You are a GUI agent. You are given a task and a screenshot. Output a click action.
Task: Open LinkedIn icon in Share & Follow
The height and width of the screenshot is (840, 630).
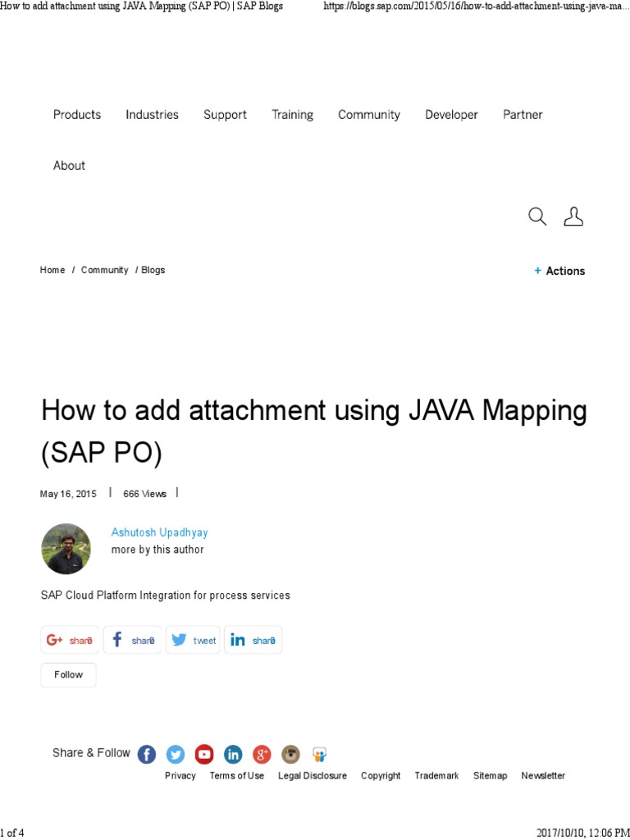pos(233,755)
